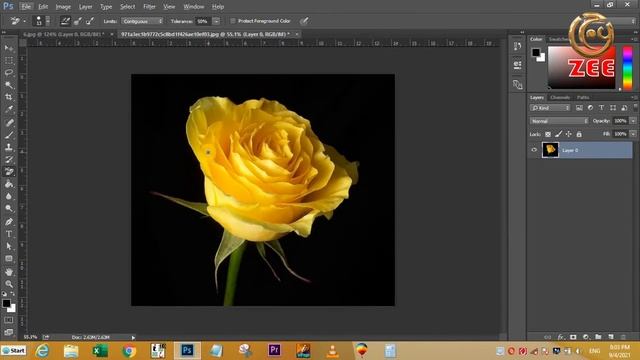Switch to the Paths tab
The width and height of the screenshot is (640, 360).
click(x=583, y=97)
